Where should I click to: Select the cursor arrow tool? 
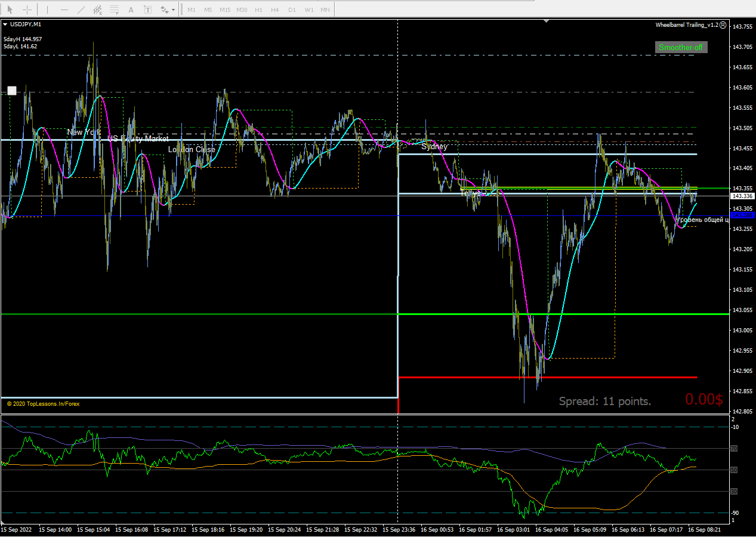[x=10, y=10]
